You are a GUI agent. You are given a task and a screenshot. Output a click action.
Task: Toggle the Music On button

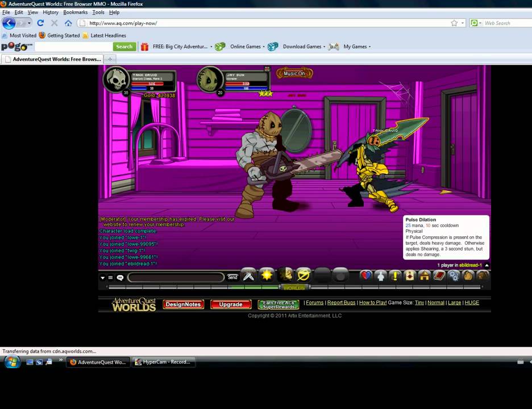(294, 73)
